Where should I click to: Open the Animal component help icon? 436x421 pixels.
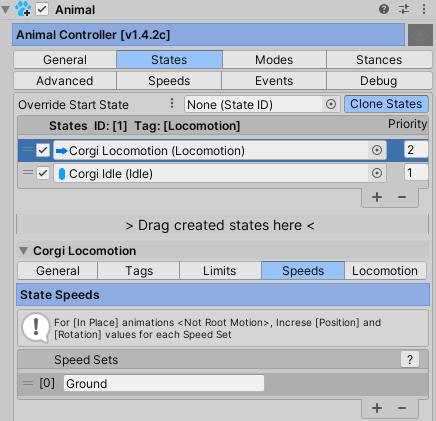pos(384,9)
